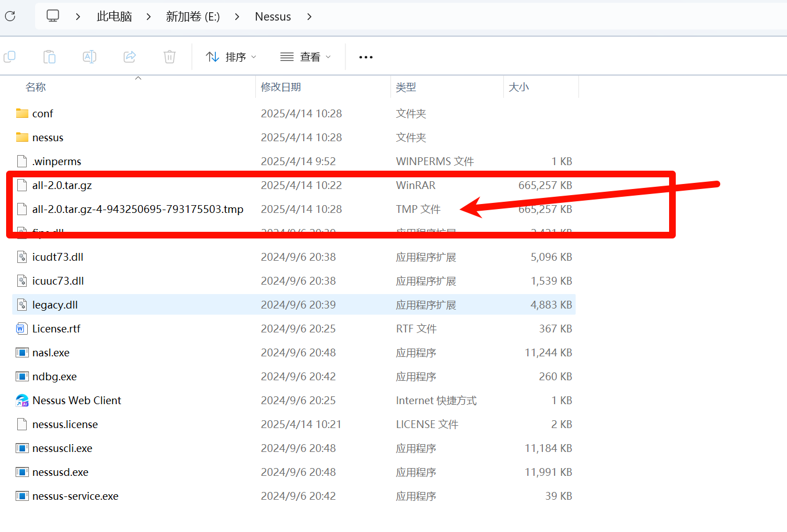The width and height of the screenshot is (787, 532).
Task: Select the icudt73.dll file icon
Action: click(x=22, y=257)
